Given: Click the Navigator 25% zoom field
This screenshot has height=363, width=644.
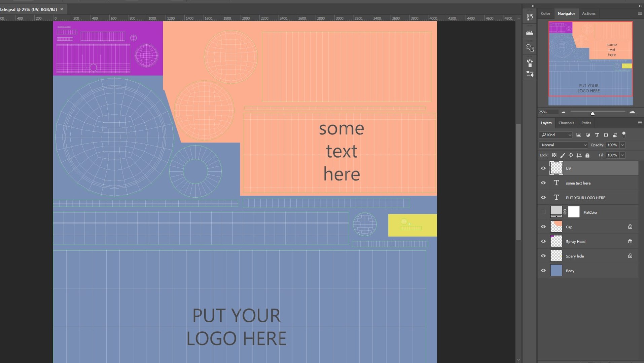Looking at the screenshot, I should 548,112.
